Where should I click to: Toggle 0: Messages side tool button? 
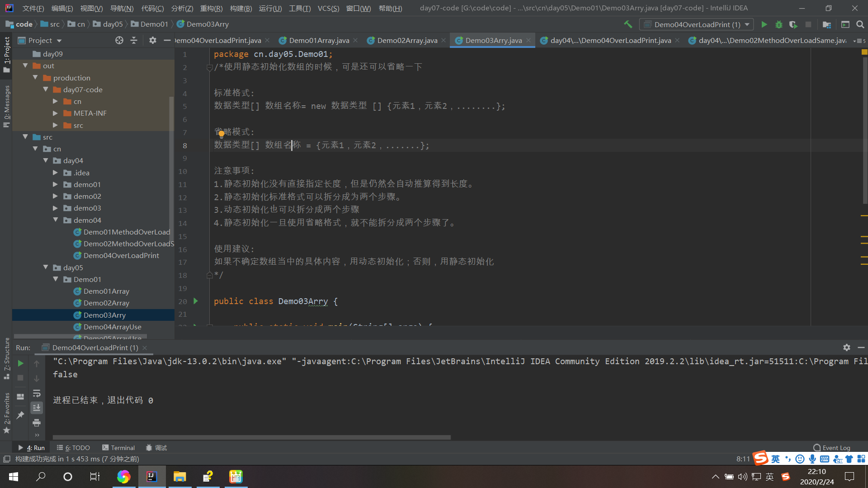pyautogui.click(x=6, y=106)
